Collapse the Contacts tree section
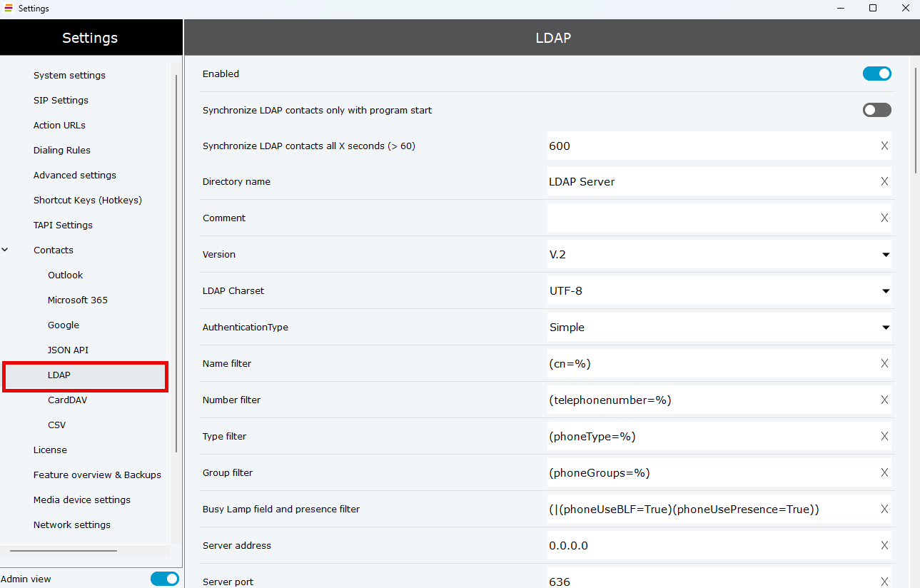The width and height of the screenshot is (920, 588). pos(6,250)
